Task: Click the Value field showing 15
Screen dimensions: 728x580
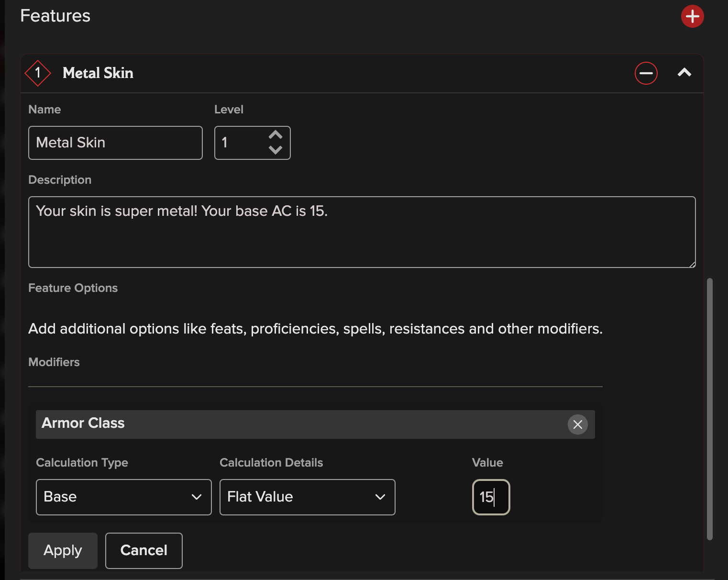Action: pos(491,497)
